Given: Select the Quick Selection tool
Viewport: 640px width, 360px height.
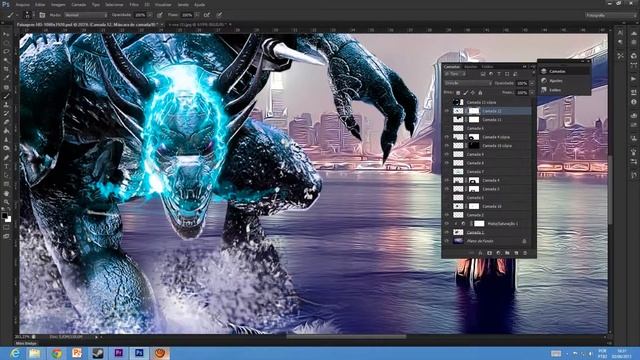Looking at the screenshot, I should (6, 60).
